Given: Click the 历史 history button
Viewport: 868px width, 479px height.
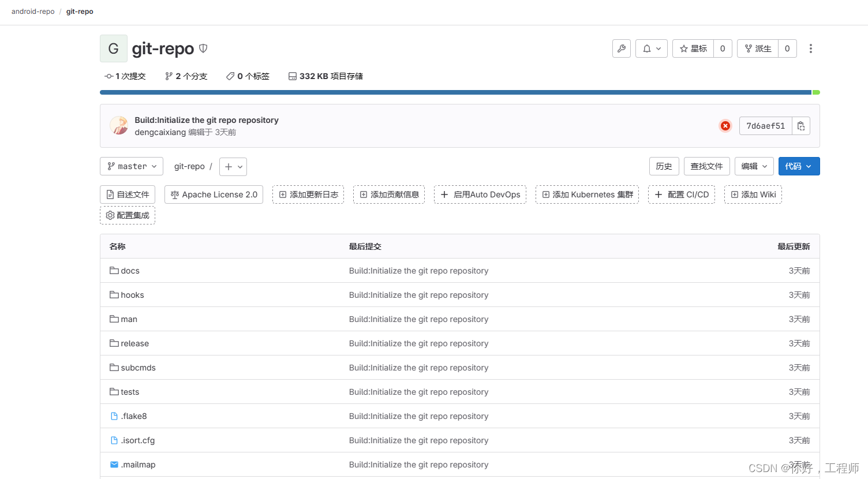Looking at the screenshot, I should pos(664,166).
